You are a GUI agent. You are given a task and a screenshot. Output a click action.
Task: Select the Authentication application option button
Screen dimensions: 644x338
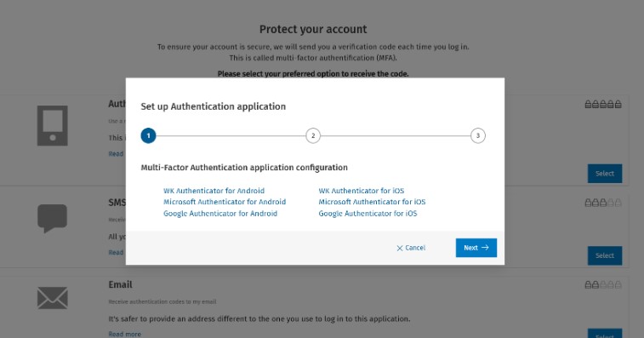click(x=605, y=174)
